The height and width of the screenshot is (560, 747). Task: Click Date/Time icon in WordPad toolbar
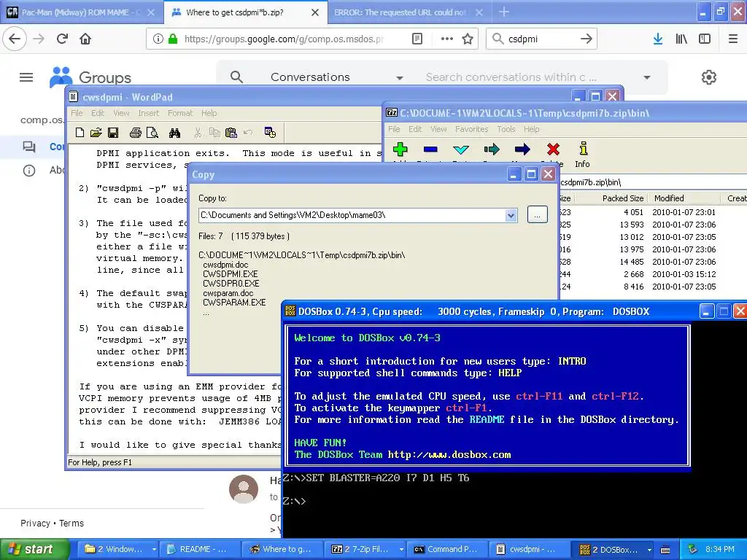pos(270,133)
